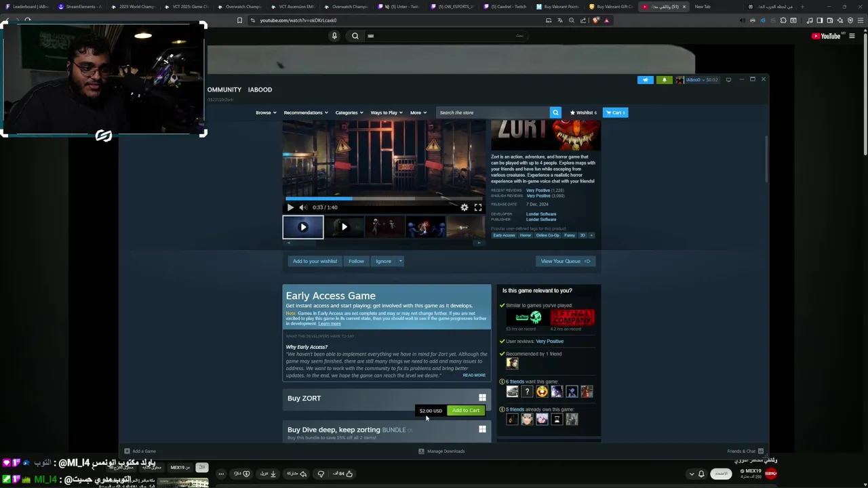868x488 pixels.
Task: Expand the Categories dropdown
Action: pos(349,113)
